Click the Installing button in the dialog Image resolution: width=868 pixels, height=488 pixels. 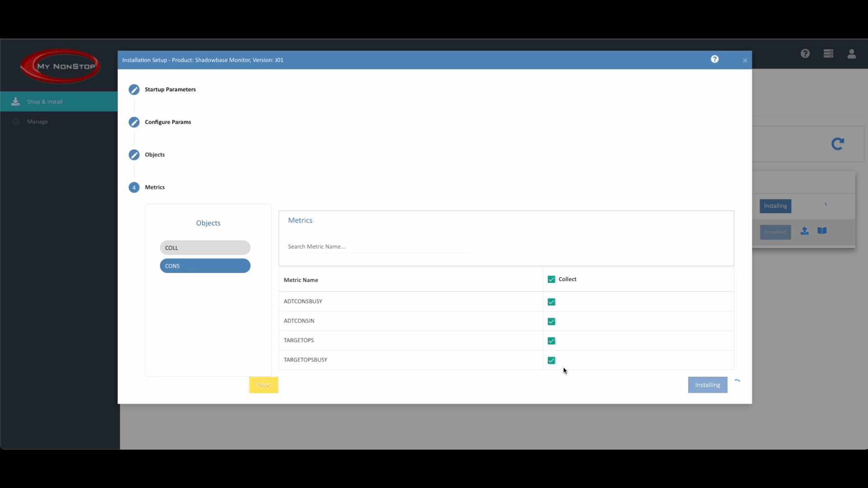pyautogui.click(x=708, y=385)
